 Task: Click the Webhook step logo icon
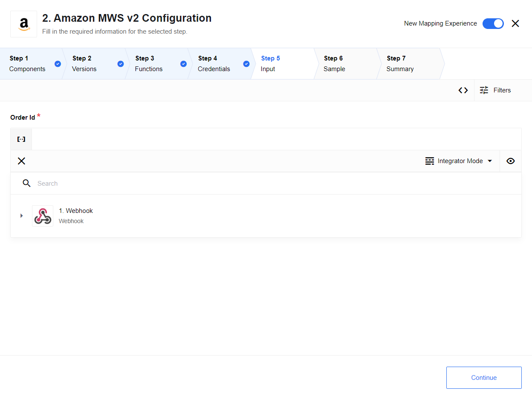coord(43,216)
